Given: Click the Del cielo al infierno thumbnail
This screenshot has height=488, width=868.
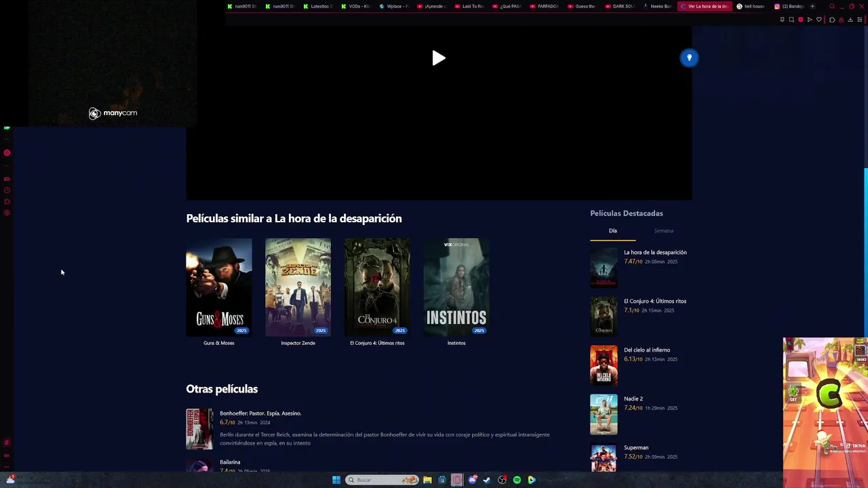Looking at the screenshot, I should point(604,365).
